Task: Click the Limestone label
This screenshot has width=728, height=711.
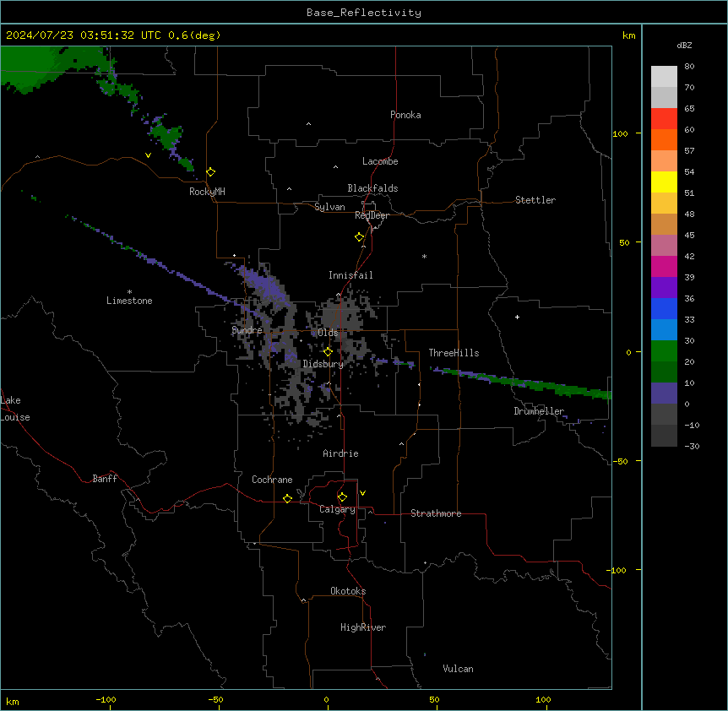Action: coord(129,301)
